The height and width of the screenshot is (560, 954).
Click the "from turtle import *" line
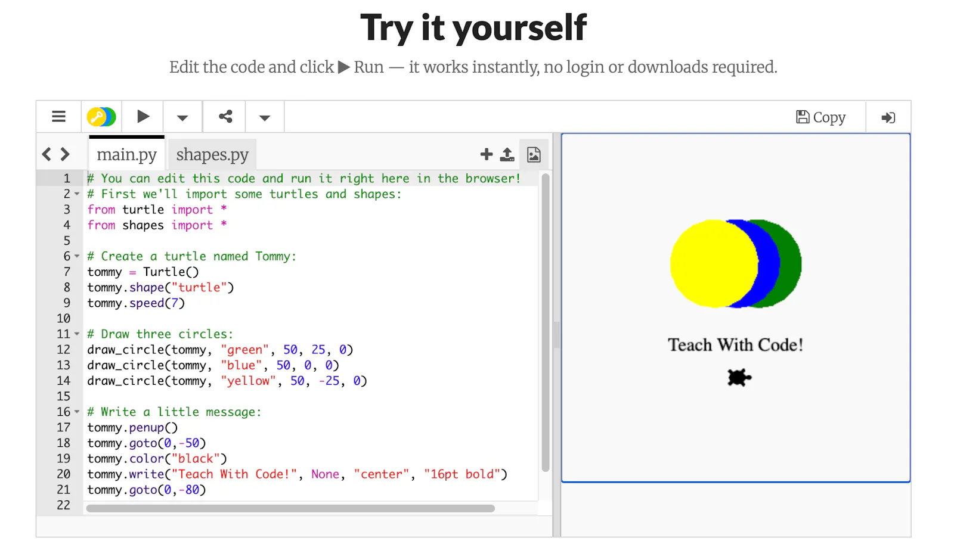[157, 210]
